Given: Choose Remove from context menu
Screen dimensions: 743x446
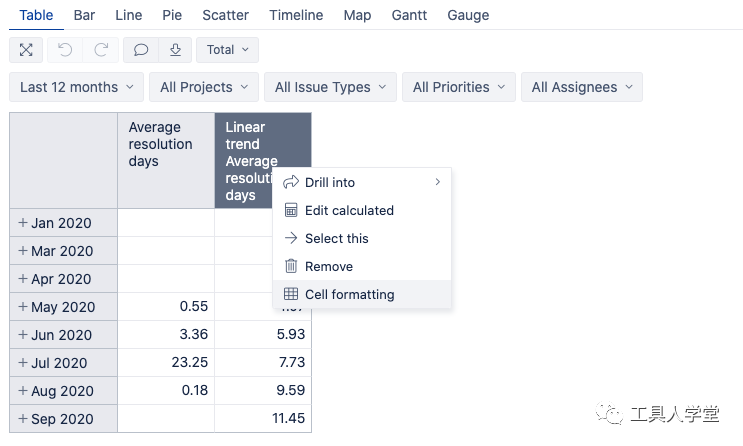Looking at the screenshot, I should click(x=362, y=266).
